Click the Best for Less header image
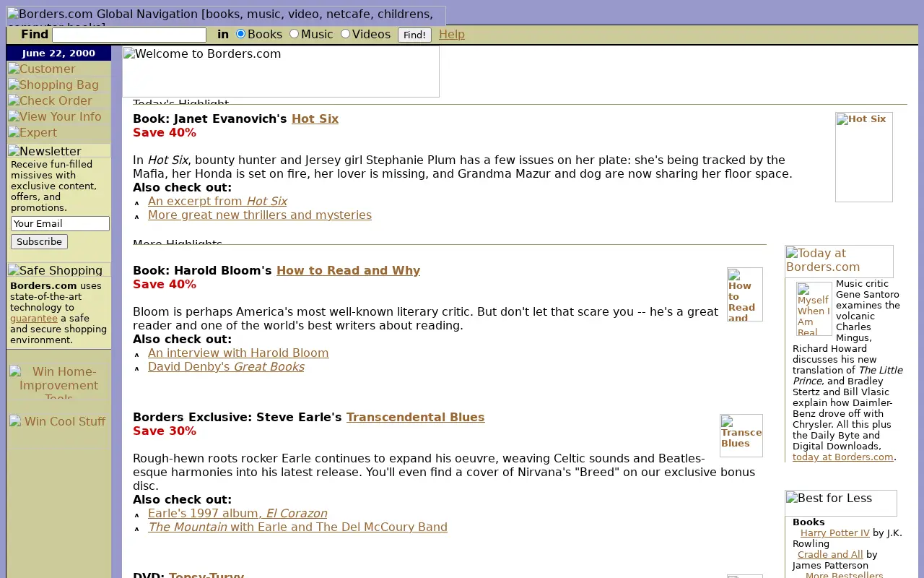Screen dimensions: 924x578 (x=841, y=503)
